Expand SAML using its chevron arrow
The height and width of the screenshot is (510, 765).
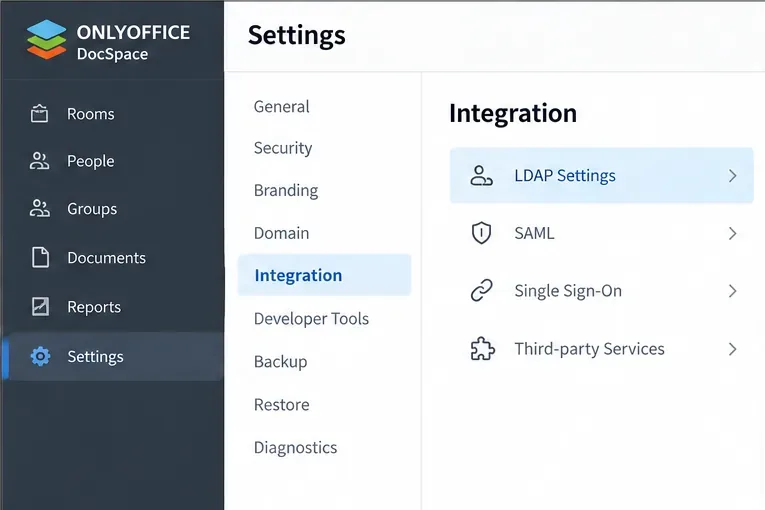tap(732, 233)
